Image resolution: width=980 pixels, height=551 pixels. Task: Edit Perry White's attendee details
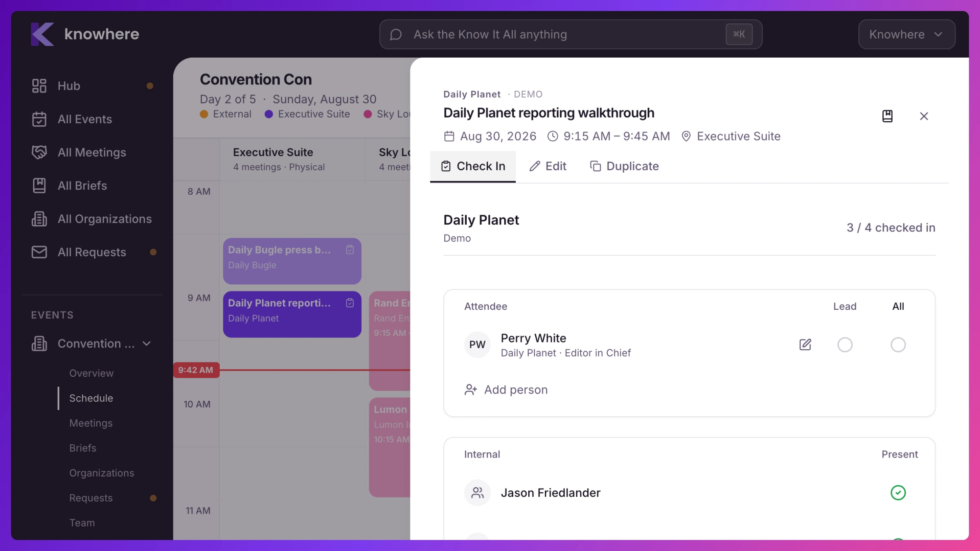pyautogui.click(x=805, y=345)
